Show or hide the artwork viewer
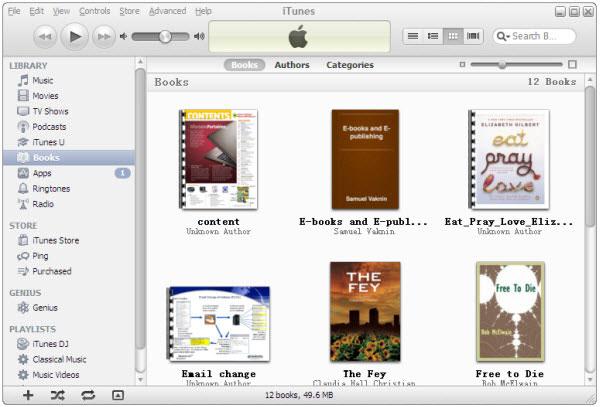 click(x=117, y=395)
